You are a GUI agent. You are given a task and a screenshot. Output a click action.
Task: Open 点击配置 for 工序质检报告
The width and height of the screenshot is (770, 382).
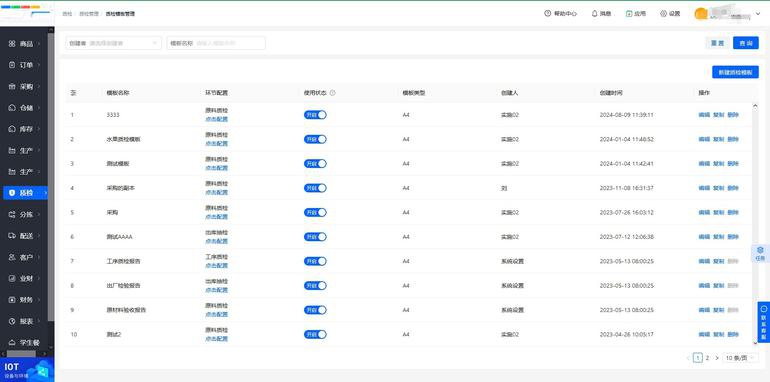217,265
